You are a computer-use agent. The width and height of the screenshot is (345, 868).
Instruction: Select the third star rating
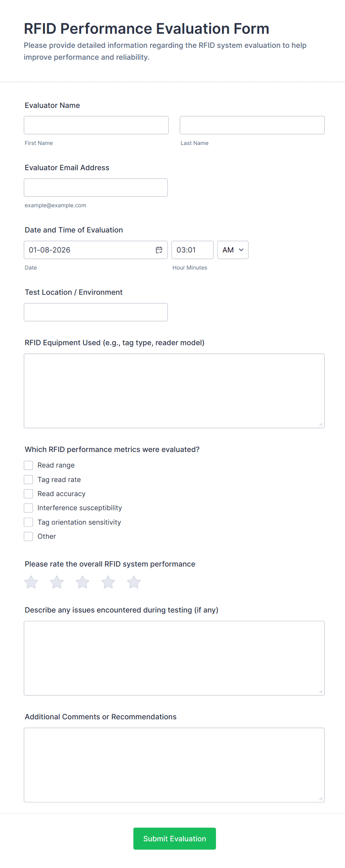[82, 582]
